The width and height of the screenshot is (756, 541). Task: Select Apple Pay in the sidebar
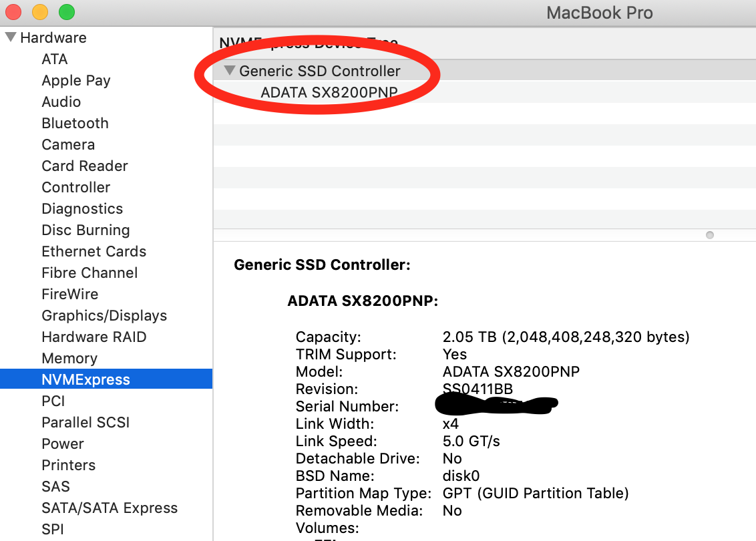click(76, 81)
